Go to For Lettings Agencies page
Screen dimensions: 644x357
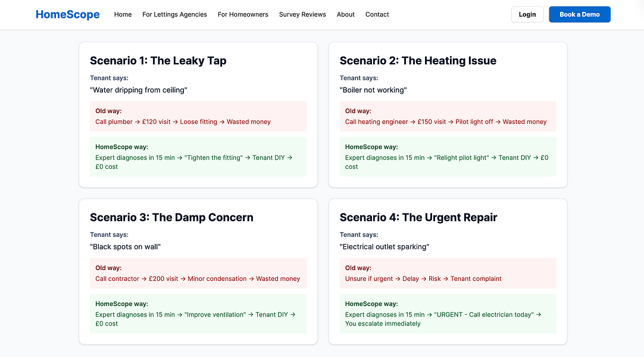point(174,14)
